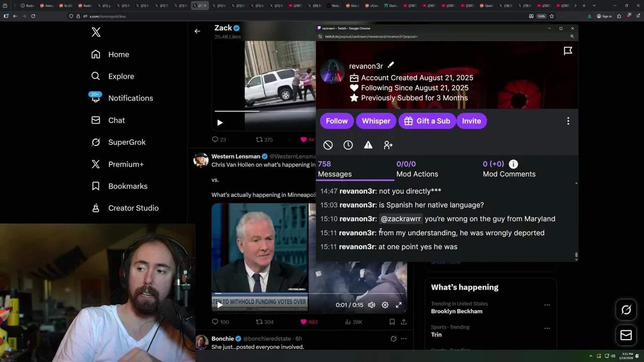Switch to Mod Actions tab
This screenshot has width=644, height=362.
click(x=417, y=169)
